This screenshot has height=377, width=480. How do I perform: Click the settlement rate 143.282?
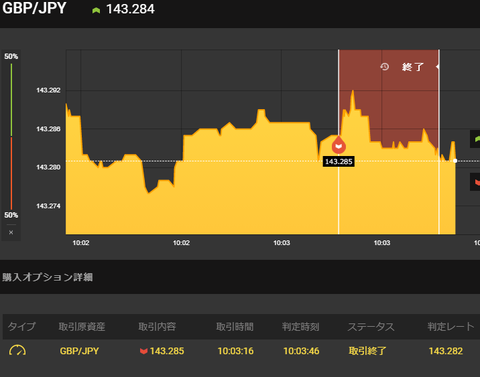pos(446,351)
